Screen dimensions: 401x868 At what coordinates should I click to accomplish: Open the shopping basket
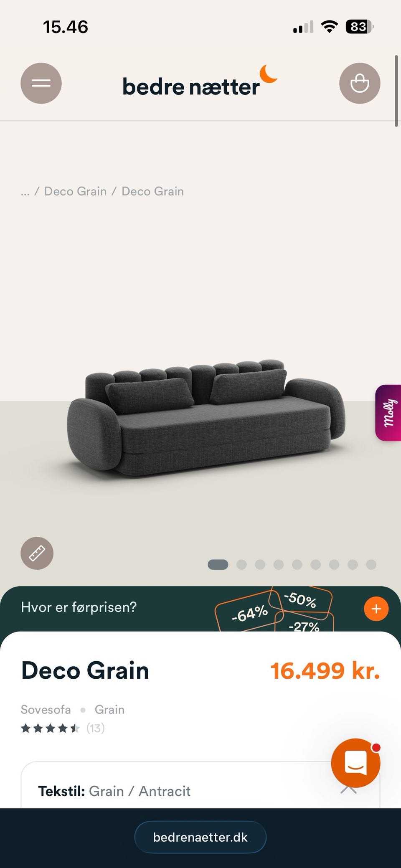pos(360,83)
